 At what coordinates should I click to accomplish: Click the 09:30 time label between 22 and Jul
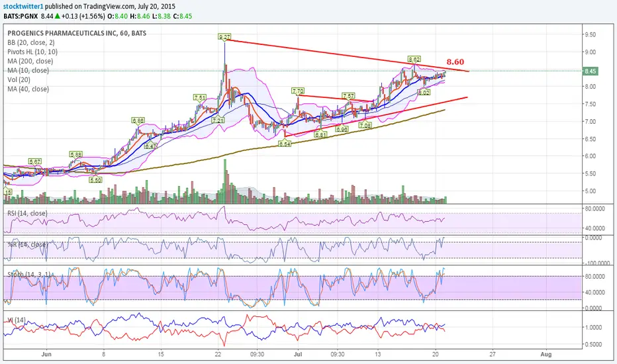[x=257, y=354]
